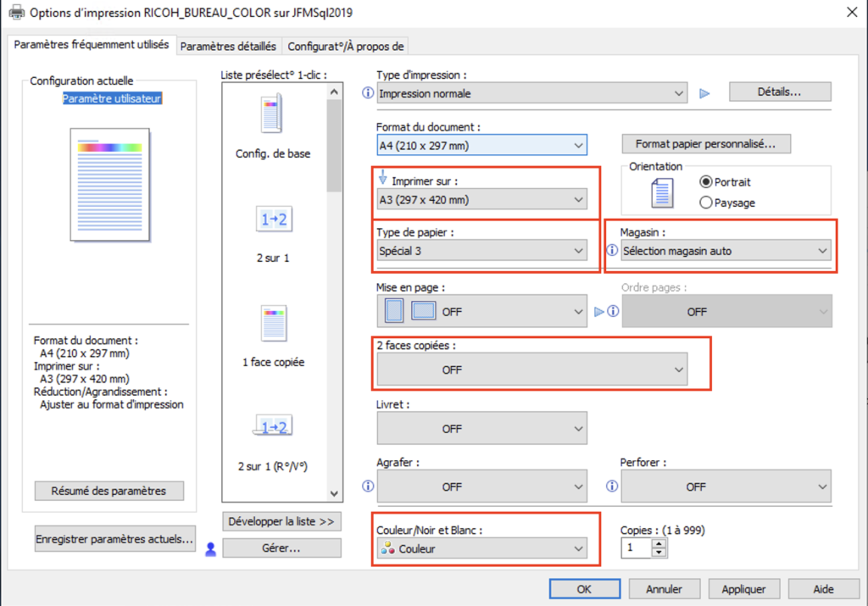Expand the 'Type de papier' dropdown
Image resolution: width=868 pixels, height=606 pixels.
482,251
